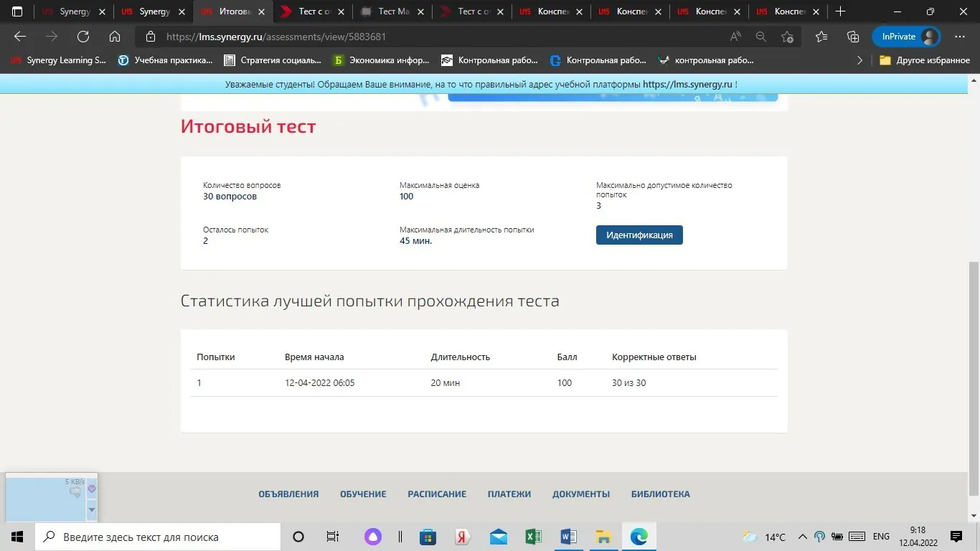Launch Excel from the taskbar
Viewport: 980px width, 551px height.
click(x=533, y=537)
